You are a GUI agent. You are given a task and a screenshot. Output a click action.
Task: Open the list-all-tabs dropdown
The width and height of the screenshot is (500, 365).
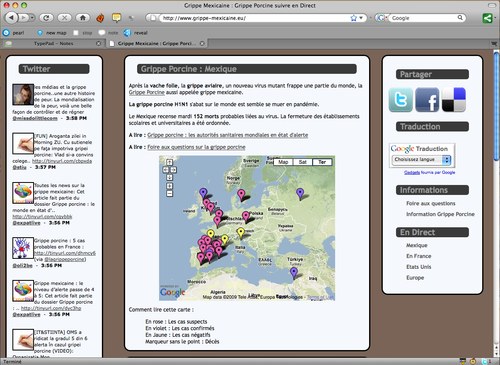(494, 44)
